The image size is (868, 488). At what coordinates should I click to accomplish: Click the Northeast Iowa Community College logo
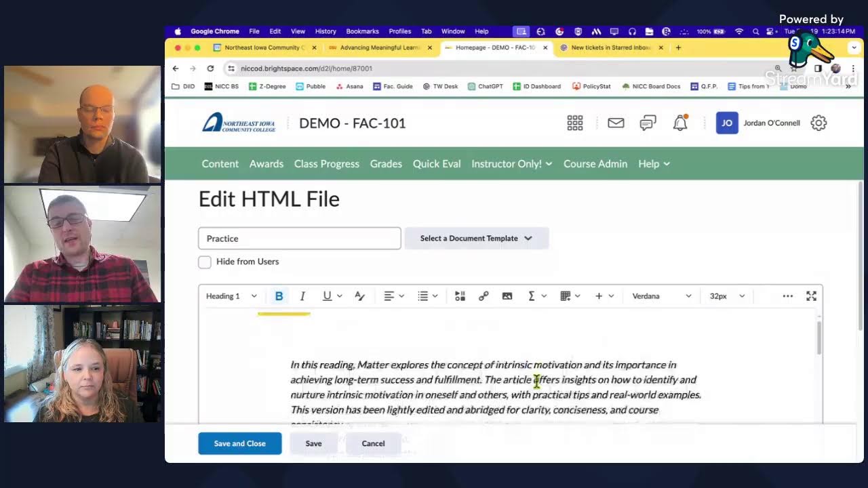click(x=239, y=123)
